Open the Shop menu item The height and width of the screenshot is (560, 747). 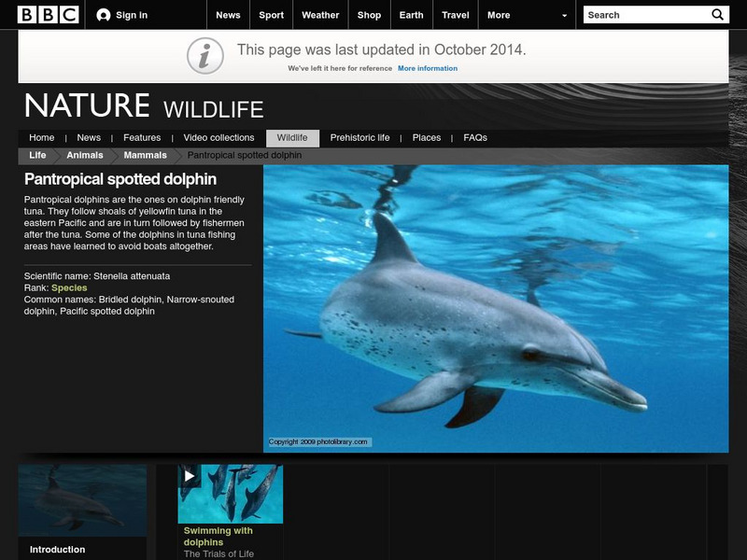tap(368, 14)
